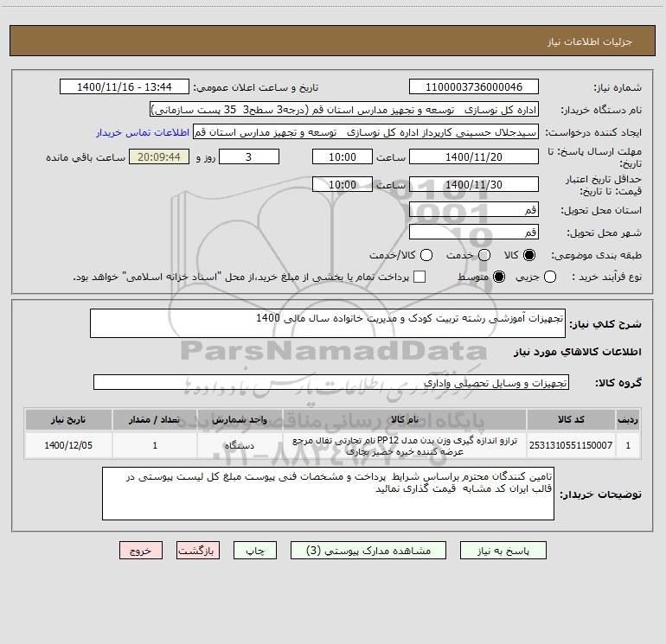Viewport: 666px width, 644px height.
Task: Choose متوسط purchase process option
Action: (499, 277)
